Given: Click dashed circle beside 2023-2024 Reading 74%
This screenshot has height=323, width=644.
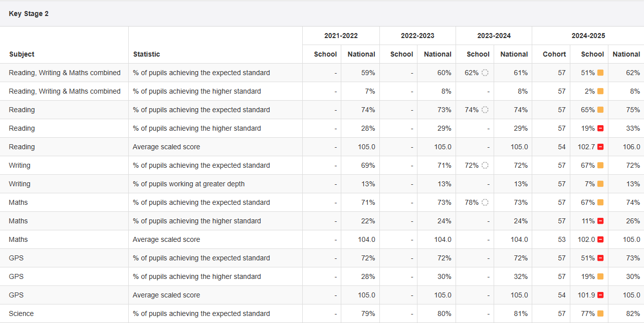Looking at the screenshot, I should (485, 110).
